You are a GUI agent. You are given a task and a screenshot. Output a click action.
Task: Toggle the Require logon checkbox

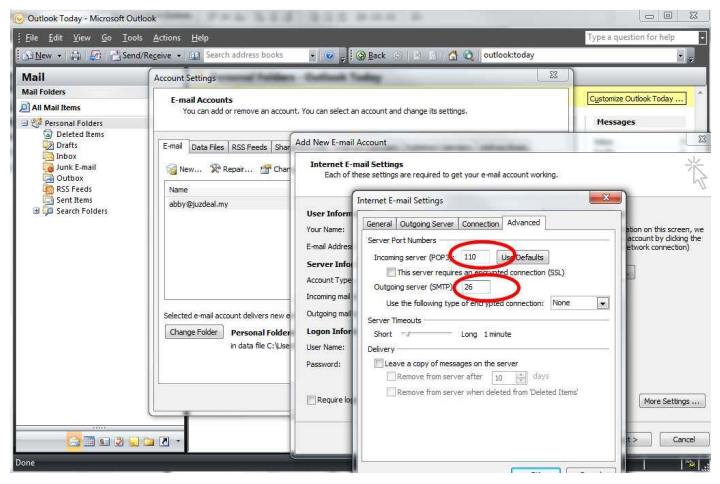coord(311,400)
